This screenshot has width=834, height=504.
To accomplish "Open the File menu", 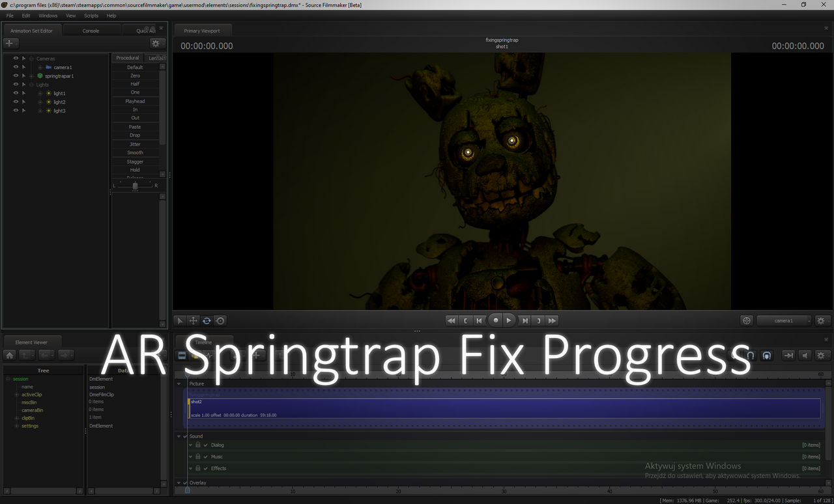I will 10,16.
